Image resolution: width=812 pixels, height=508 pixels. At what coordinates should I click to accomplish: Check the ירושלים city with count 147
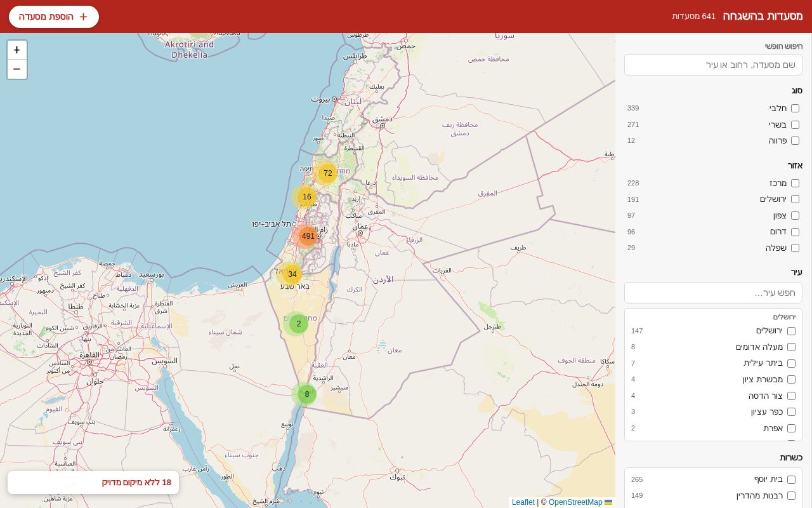(791, 331)
